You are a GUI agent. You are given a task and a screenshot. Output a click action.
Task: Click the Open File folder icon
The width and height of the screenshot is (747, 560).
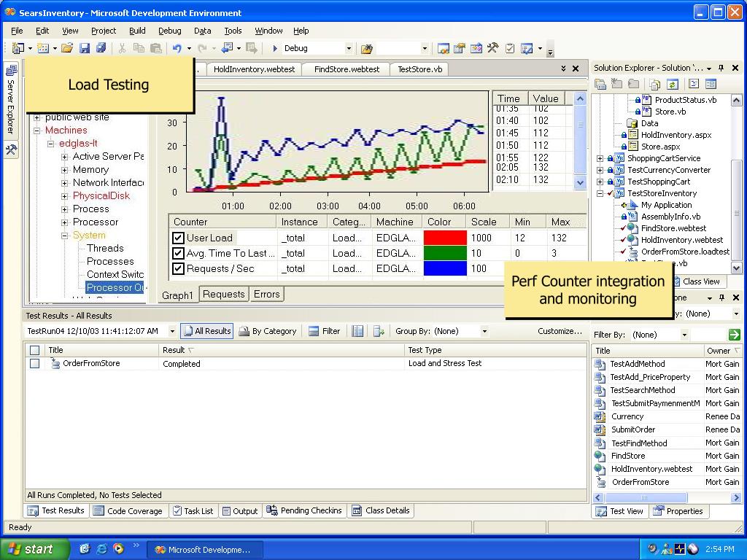(x=67, y=48)
